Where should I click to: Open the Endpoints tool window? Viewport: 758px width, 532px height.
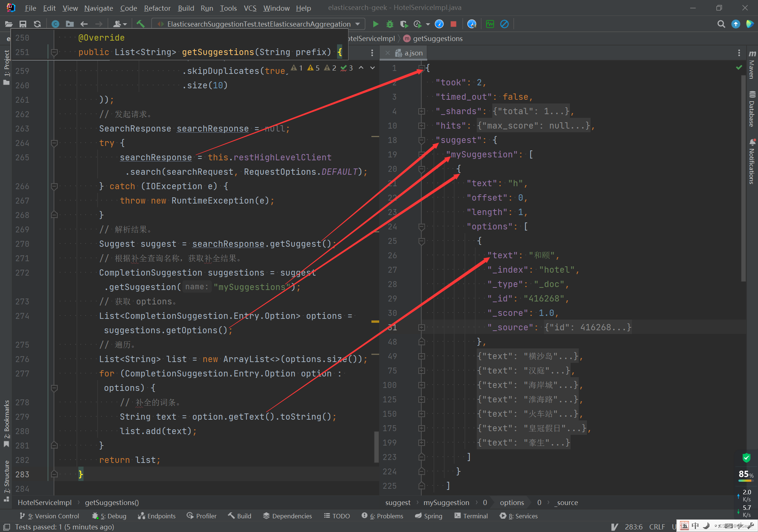pyautogui.click(x=157, y=516)
